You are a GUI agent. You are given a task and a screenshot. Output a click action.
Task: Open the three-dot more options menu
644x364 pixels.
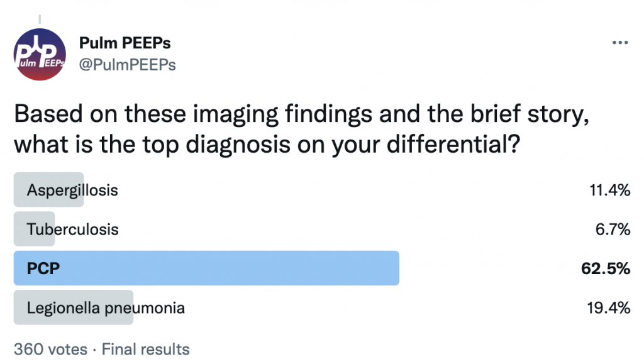click(x=619, y=43)
